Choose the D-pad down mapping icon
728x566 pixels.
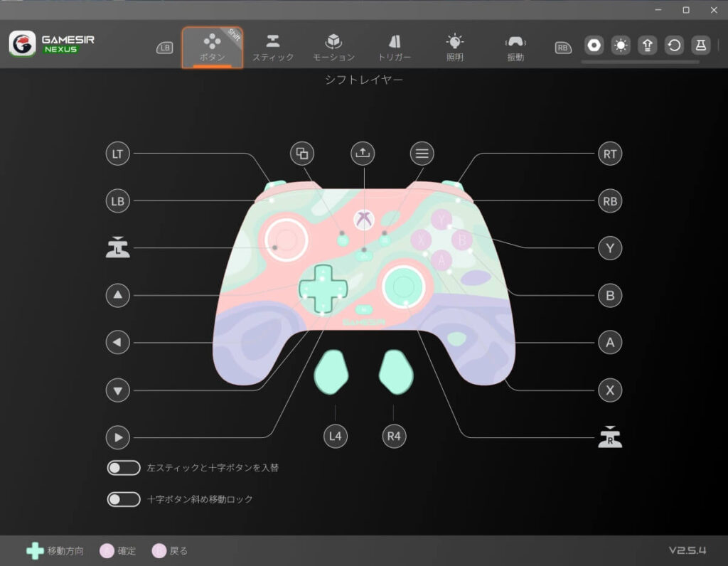pos(117,390)
